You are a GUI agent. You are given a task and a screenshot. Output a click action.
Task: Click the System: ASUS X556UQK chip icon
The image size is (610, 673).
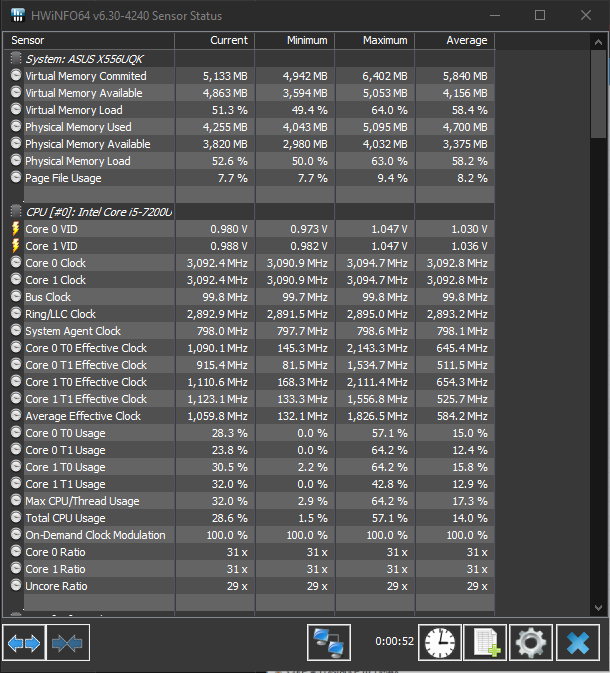(16, 58)
